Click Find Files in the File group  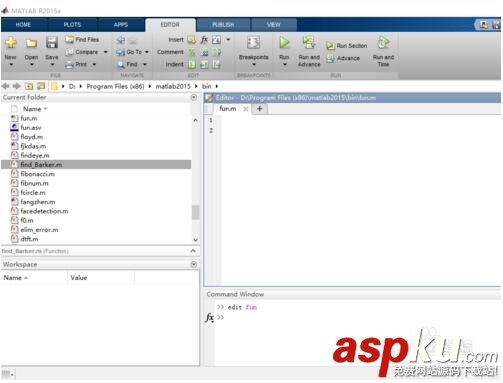(82, 40)
